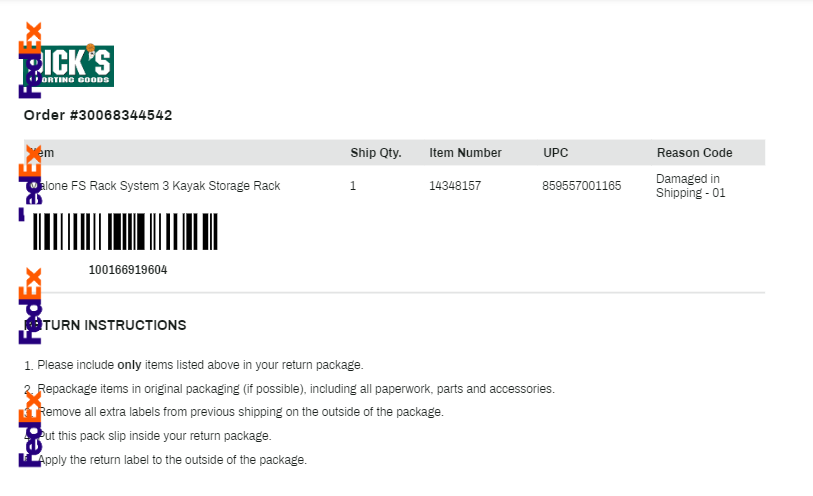Screen dimensions: 813x496
Task: Click the RETURN INSTRUCTIONS heading
Action: click(105, 325)
